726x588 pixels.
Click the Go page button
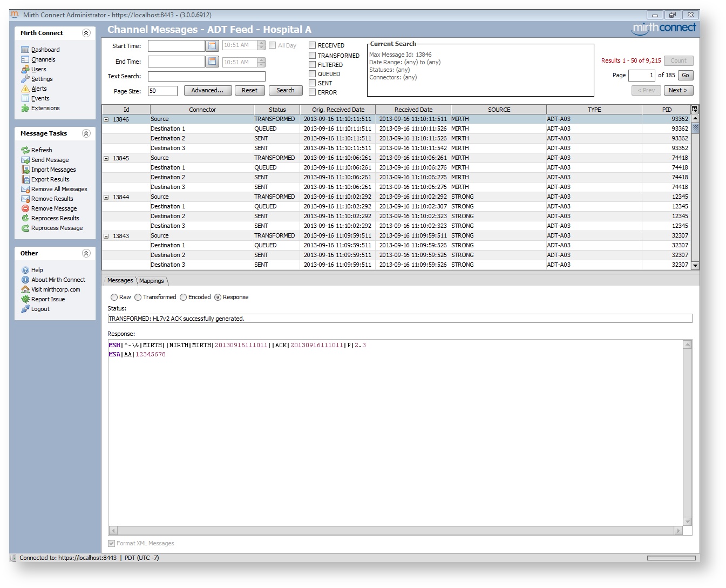tap(686, 75)
